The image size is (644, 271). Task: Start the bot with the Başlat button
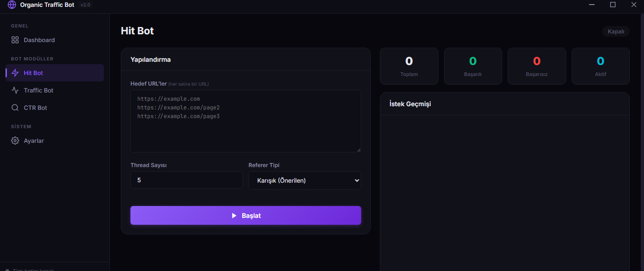[x=246, y=216]
